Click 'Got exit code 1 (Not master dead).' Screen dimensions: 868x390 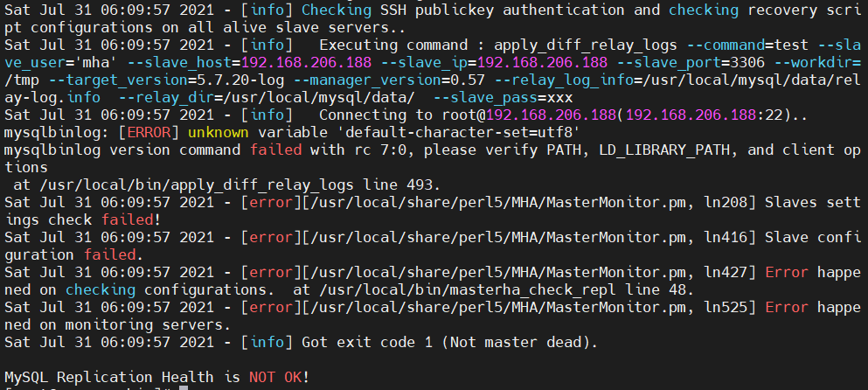[x=449, y=343]
